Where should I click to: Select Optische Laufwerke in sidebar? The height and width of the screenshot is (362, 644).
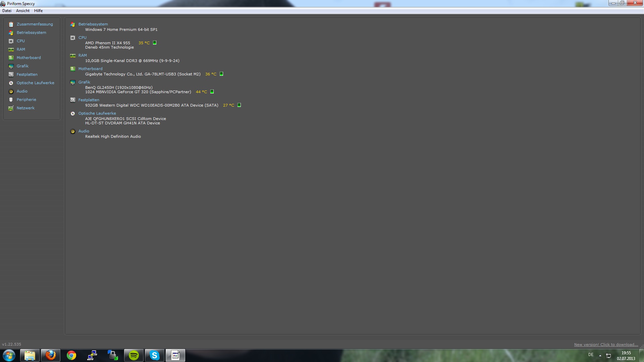coord(36,83)
